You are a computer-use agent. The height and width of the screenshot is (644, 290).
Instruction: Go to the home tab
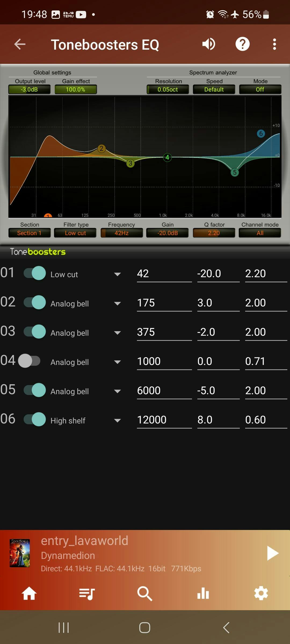point(29,593)
